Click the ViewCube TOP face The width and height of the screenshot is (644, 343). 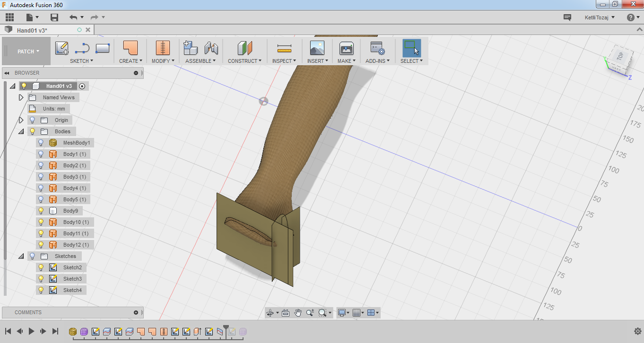point(619,57)
